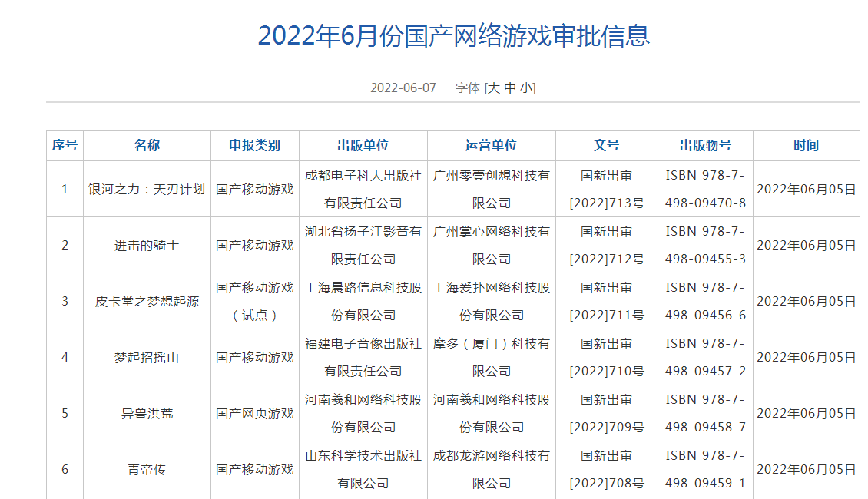Click the 文号 column header
868x499 pixels.
click(606, 145)
